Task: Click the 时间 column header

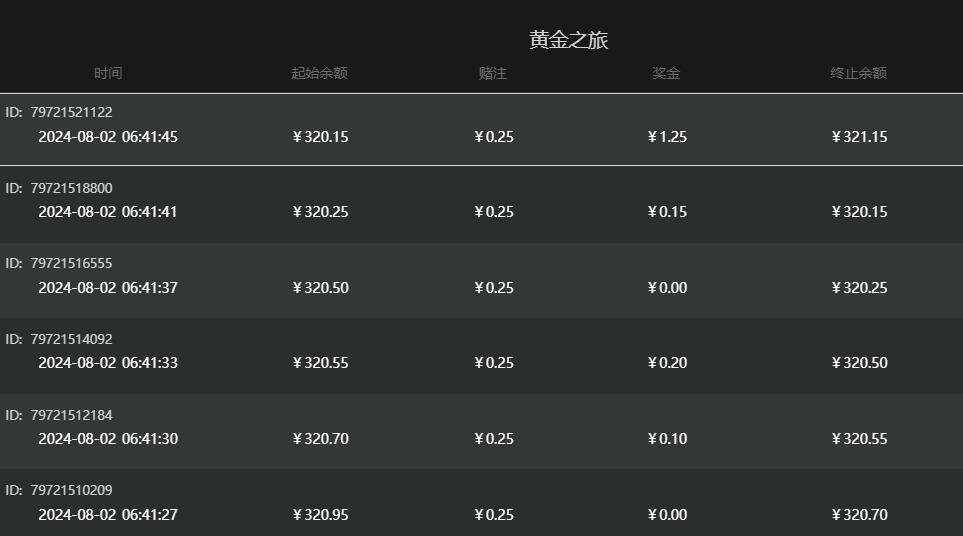Action: pyautogui.click(x=108, y=73)
